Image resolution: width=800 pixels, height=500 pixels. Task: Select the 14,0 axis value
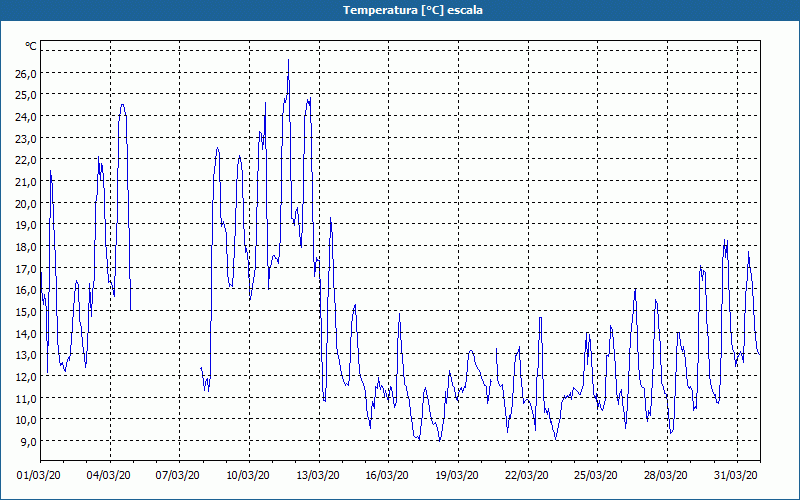click(26, 333)
